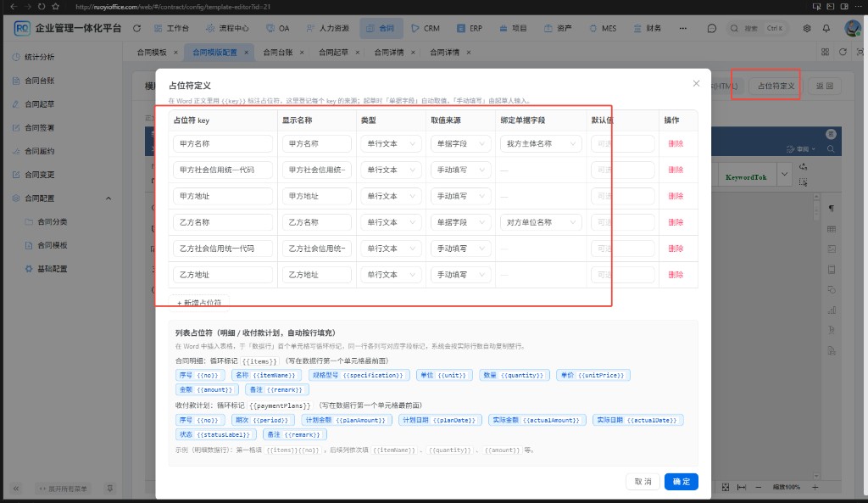The width and height of the screenshot is (868, 503).
Task: Collapse the sidebar with the double-arrow icon
Action: tap(16, 489)
